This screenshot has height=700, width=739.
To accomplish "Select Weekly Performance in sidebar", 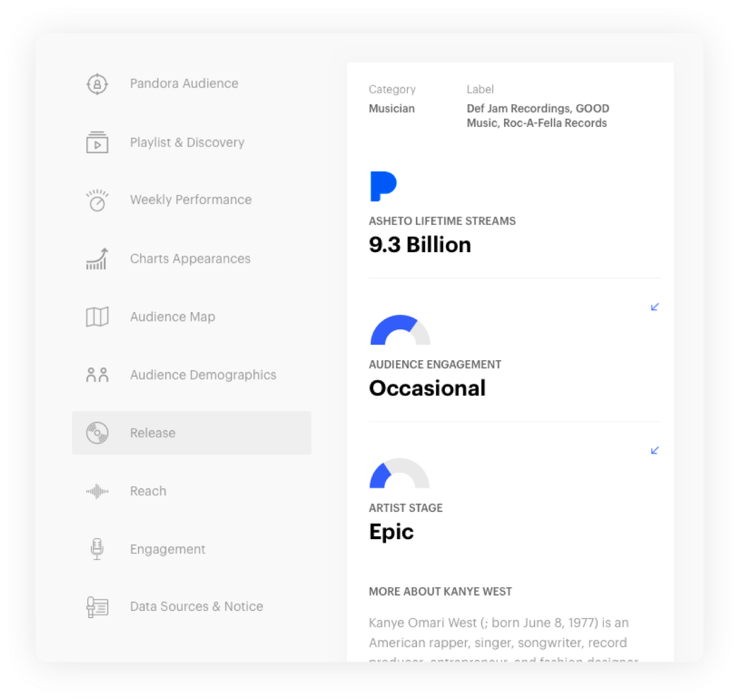I will click(x=192, y=200).
